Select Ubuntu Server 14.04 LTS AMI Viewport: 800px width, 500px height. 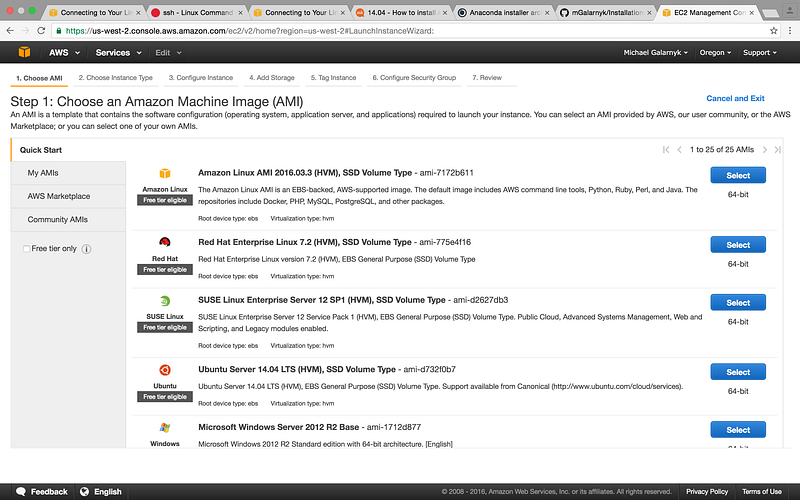click(738, 372)
